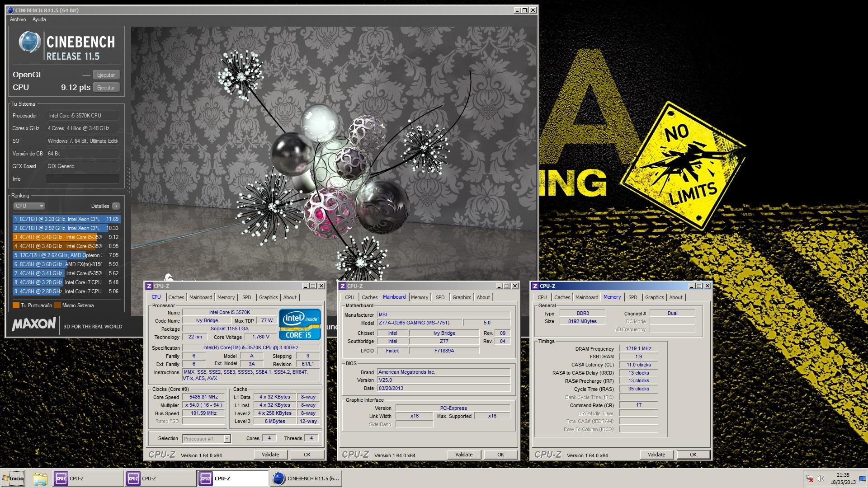
Task: Open SPD tab in Memory CPU-Z window
Action: point(633,297)
